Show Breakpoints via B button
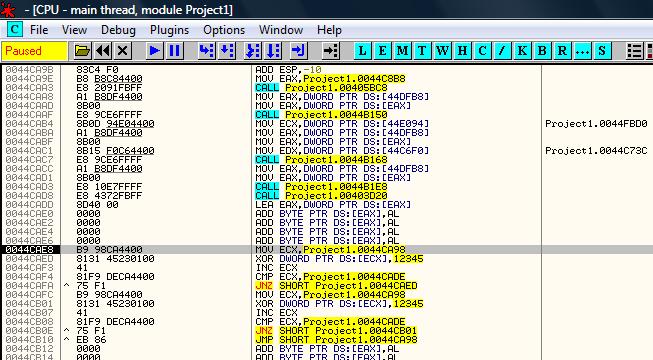653x360 pixels. 542,51
